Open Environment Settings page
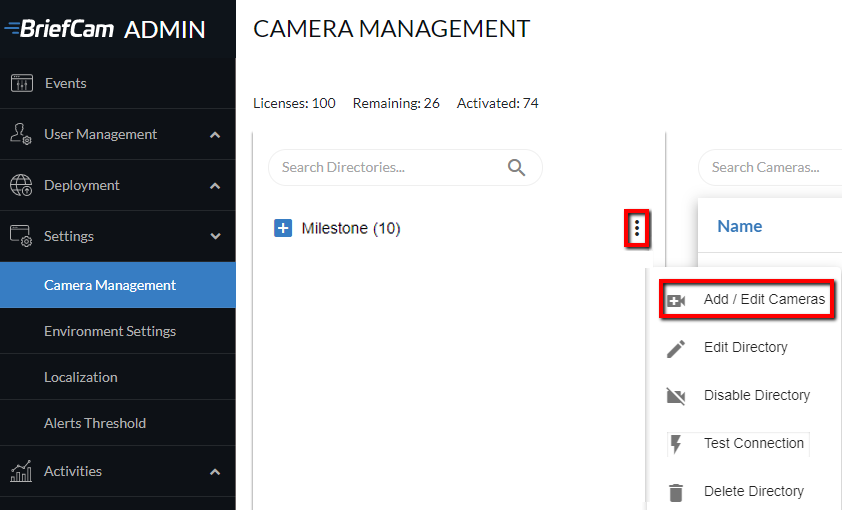 [110, 331]
